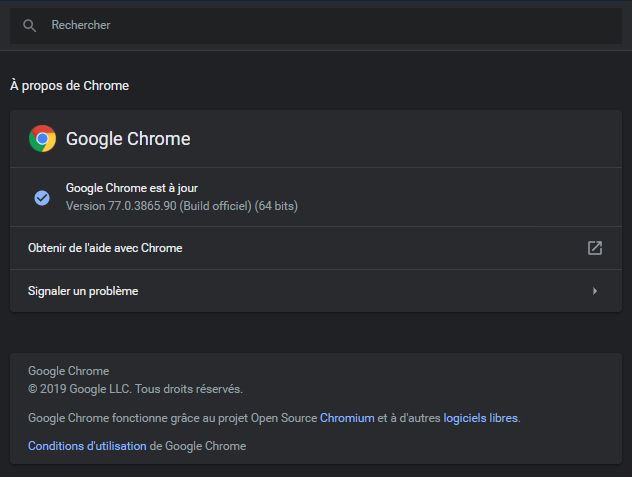
Task: Click the footer 'Google Chrome' label above copyright
Action: [69, 371]
